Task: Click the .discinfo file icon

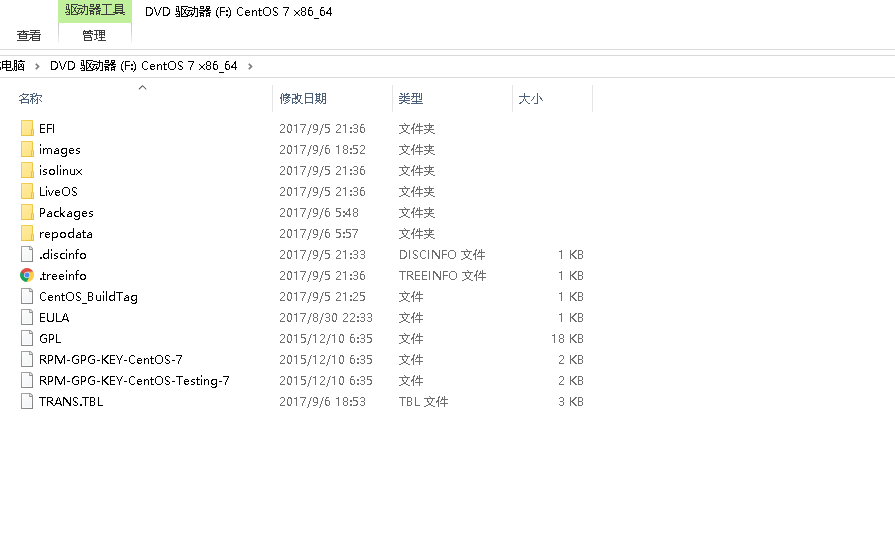Action: (x=27, y=254)
